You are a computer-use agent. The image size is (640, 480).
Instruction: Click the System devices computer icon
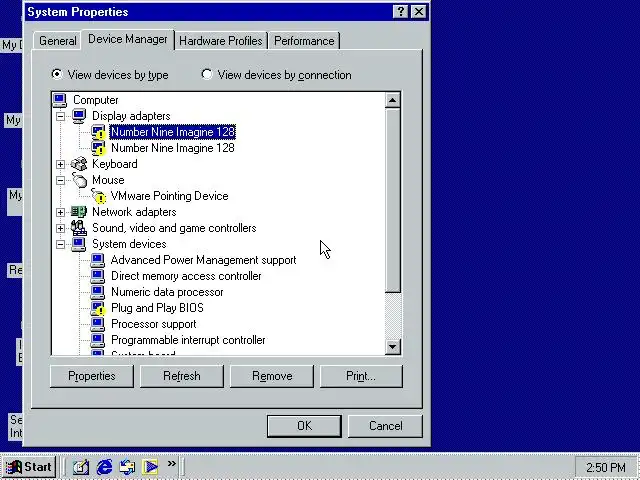pos(79,244)
